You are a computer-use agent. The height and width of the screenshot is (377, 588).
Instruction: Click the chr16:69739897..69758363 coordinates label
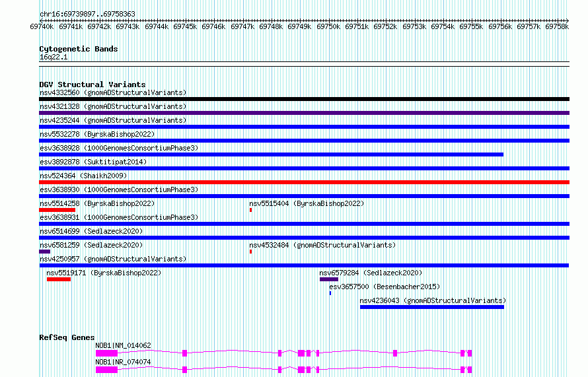click(87, 15)
